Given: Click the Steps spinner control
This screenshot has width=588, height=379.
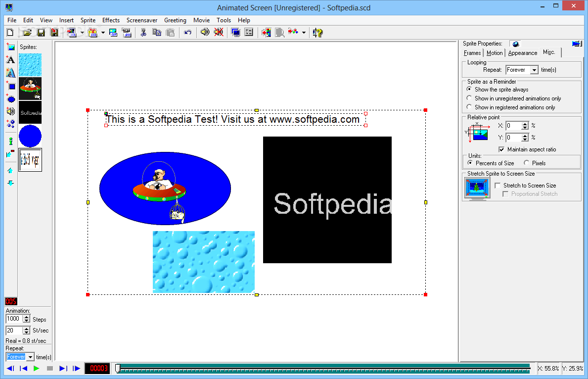Looking at the screenshot, I should pyautogui.click(x=26, y=319).
